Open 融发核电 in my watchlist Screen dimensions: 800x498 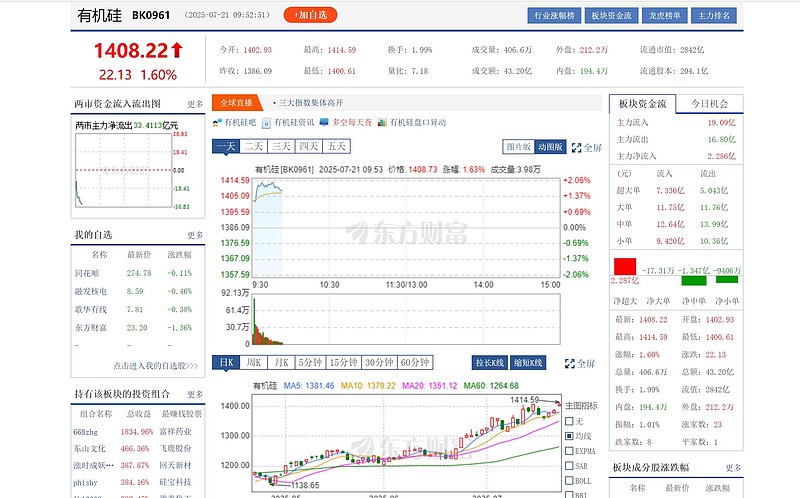point(91,291)
